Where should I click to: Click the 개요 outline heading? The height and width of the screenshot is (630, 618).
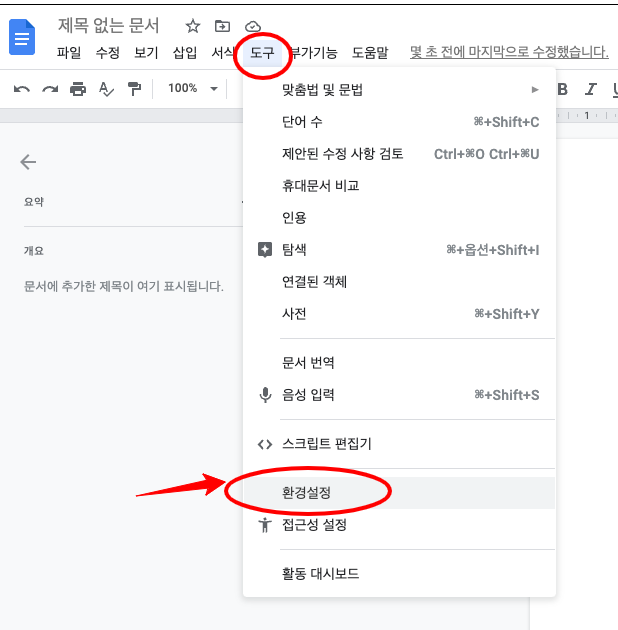point(34,251)
